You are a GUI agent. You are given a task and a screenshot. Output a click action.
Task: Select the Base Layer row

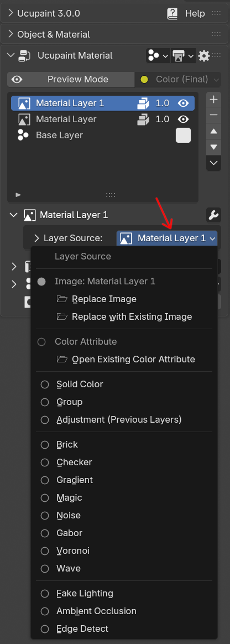point(103,135)
